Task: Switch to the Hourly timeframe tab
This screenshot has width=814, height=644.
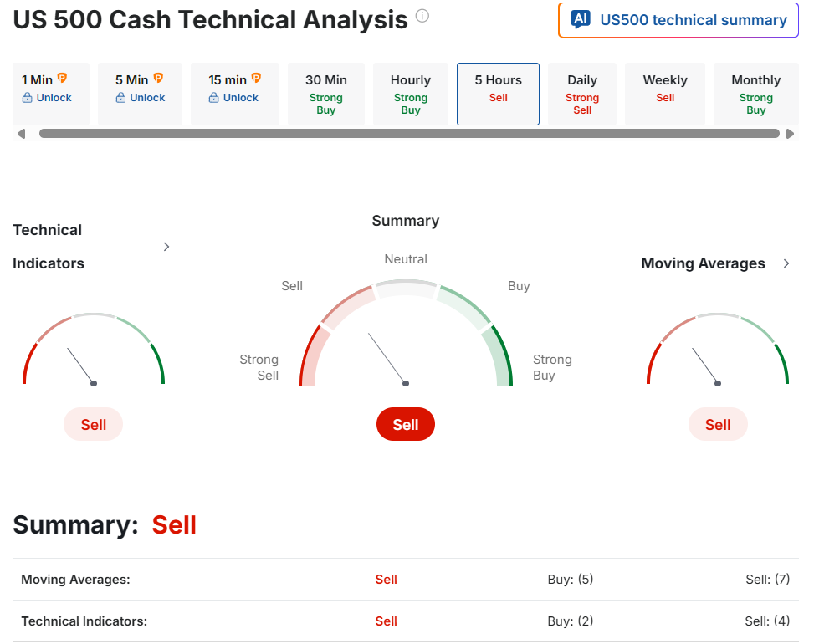Action: point(411,94)
